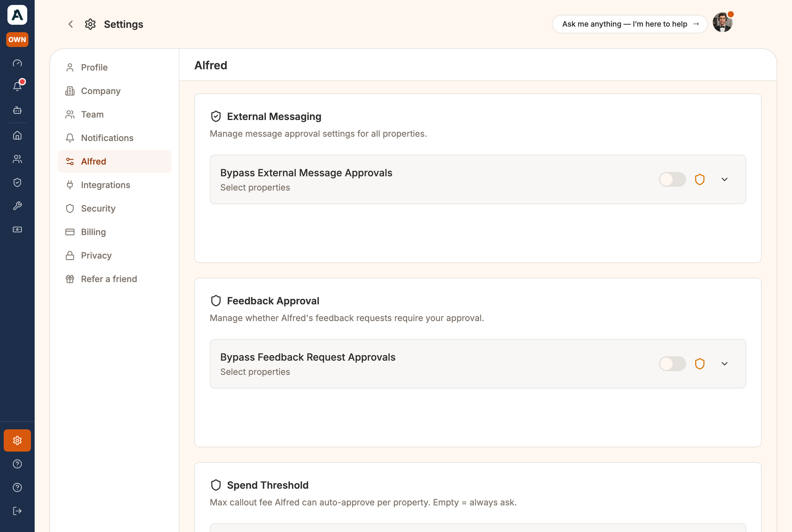Toggle Bypass Feedback Request Approvals switch
Image resolution: width=792 pixels, height=532 pixels.
[x=672, y=364]
